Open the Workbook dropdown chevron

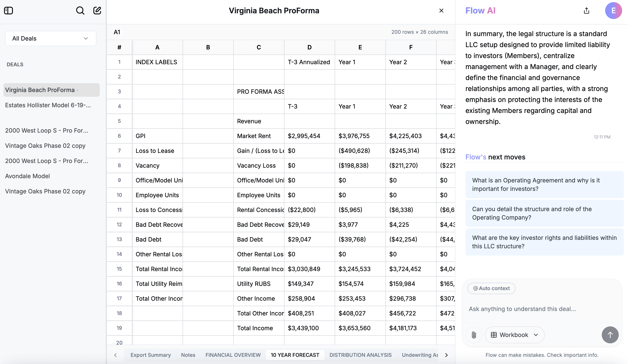point(536,335)
